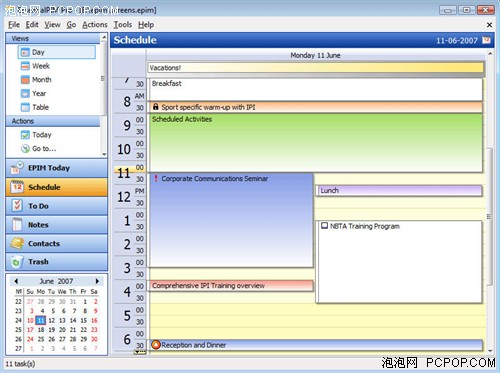The width and height of the screenshot is (500, 373).
Task: Open the Tools menu
Action: (x=123, y=25)
